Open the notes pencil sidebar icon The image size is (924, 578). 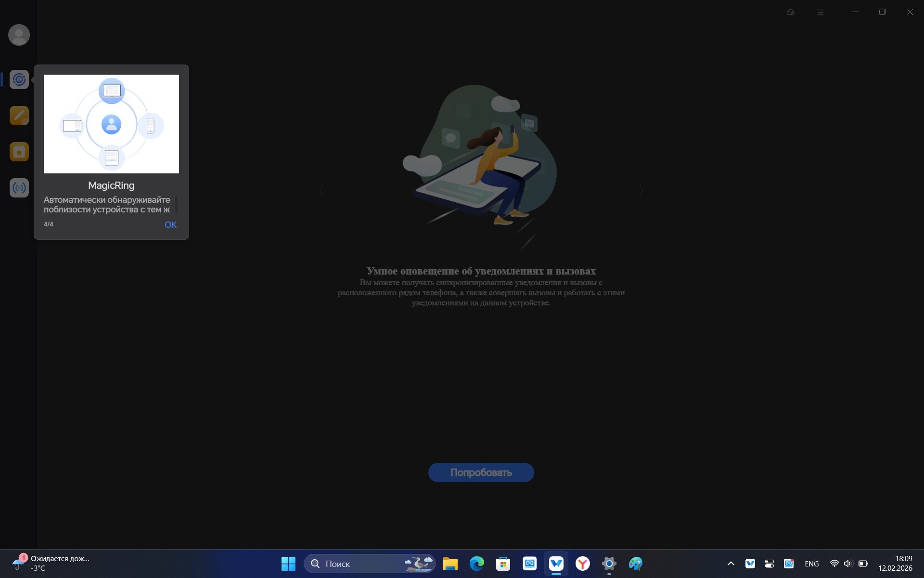click(19, 116)
